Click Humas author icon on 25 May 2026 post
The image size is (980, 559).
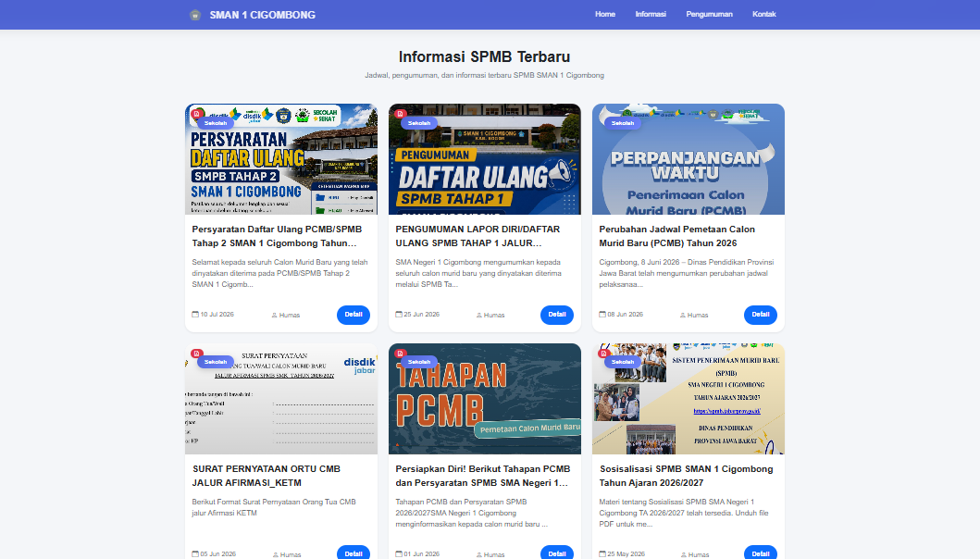pos(683,554)
